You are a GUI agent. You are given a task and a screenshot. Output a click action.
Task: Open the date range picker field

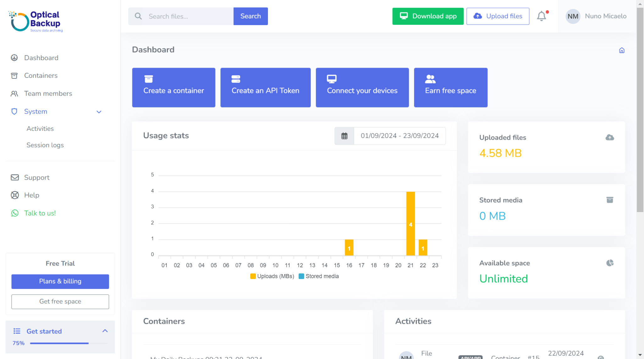point(399,136)
